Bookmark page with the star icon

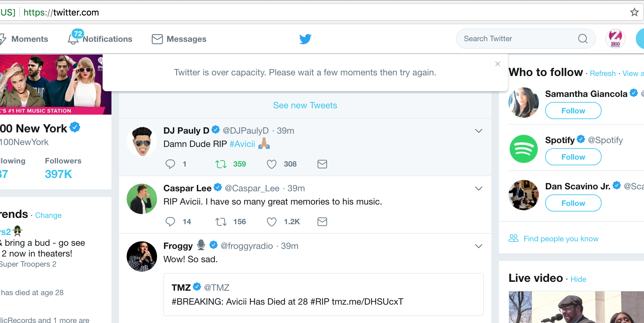634,12
